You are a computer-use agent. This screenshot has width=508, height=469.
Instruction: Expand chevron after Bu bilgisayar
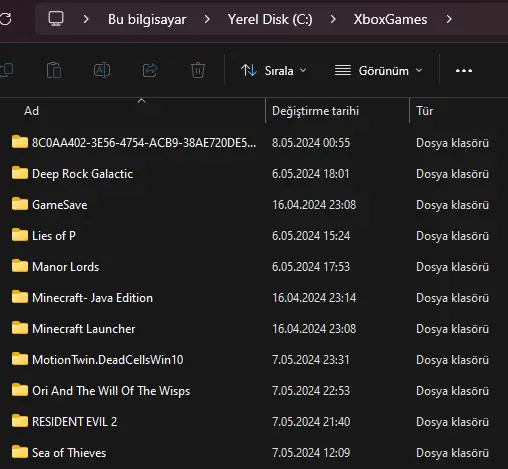pyautogui.click(x=207, y=19)
